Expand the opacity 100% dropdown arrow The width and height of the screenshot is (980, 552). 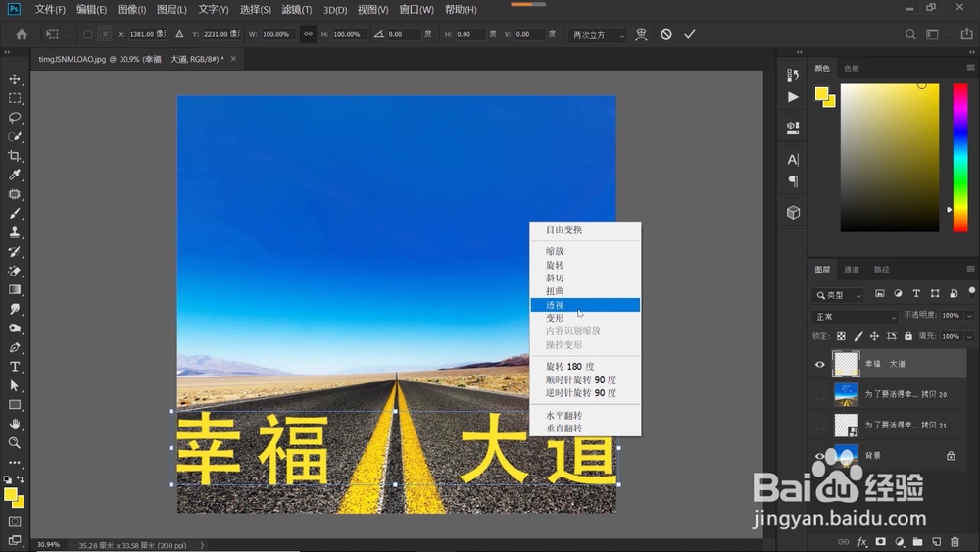tap(969, 316)
